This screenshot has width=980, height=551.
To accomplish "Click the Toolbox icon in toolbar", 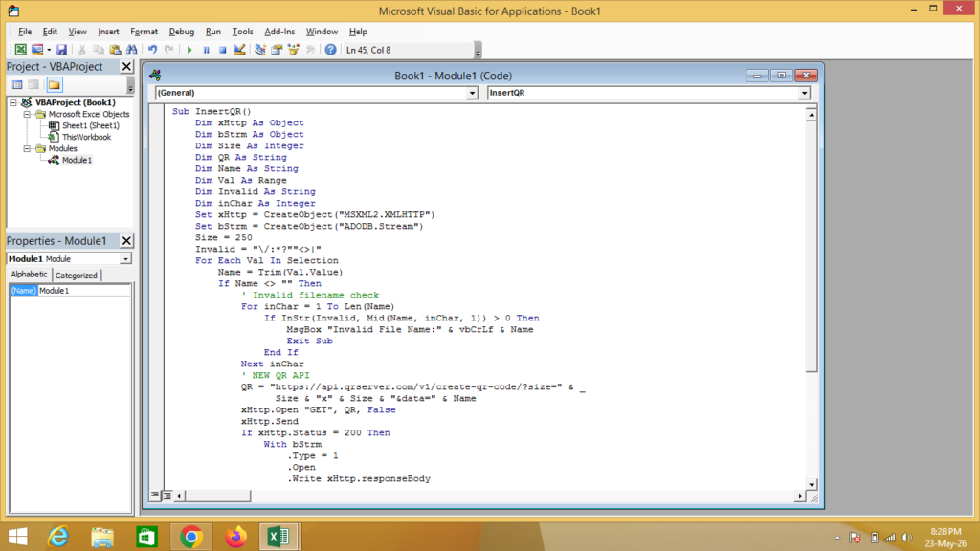I will 310,50.
